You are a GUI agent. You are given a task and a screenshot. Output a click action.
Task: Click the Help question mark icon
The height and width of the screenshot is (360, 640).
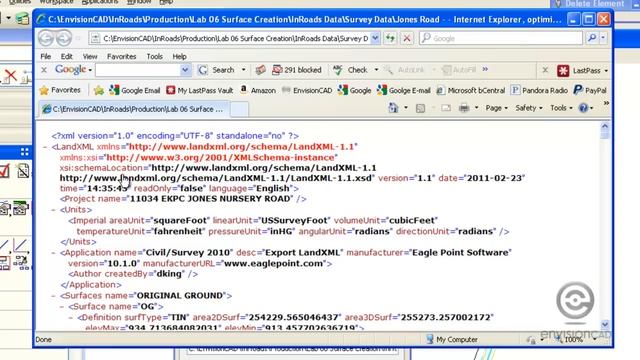tap(584, 108)
